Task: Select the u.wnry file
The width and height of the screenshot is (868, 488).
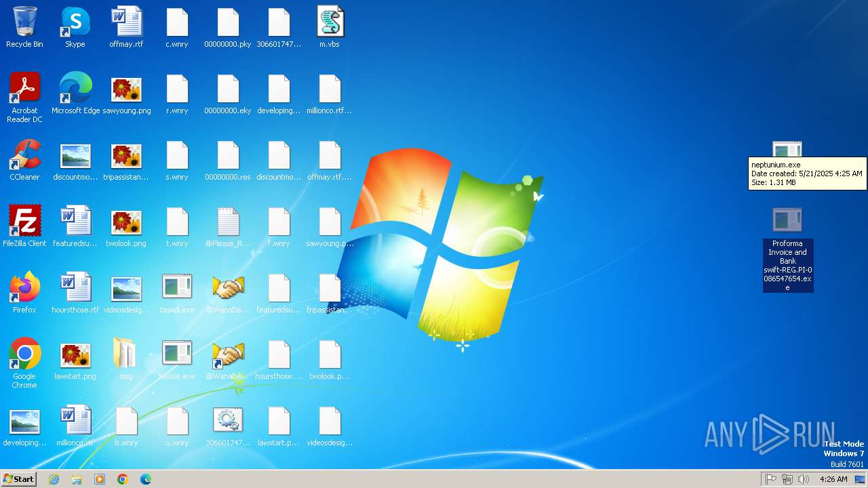Action: pos(177,426)
